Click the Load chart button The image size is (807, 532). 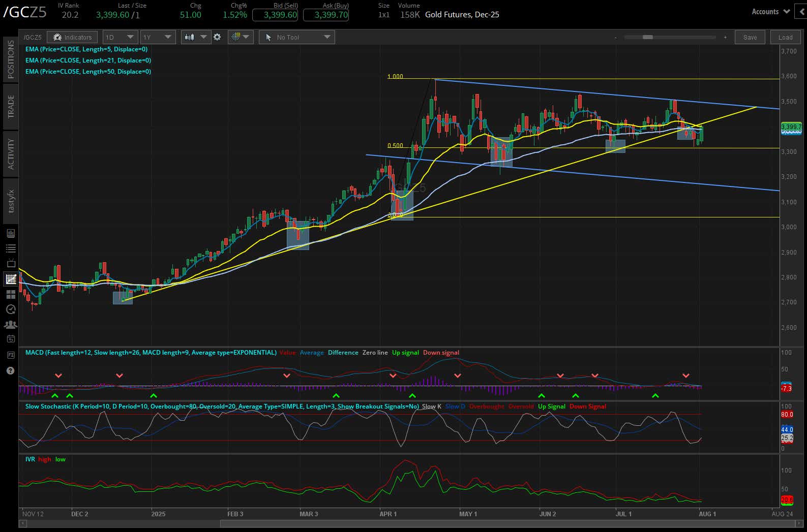tap(785, 37)
